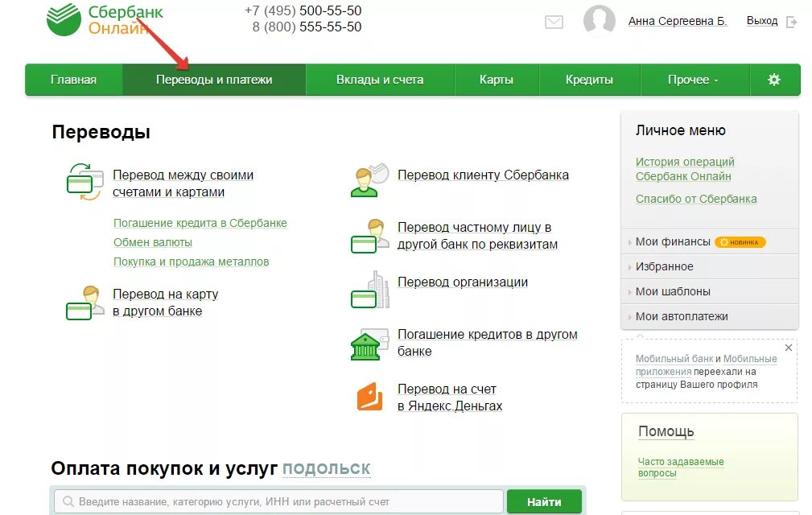
Task: Open profile Анна Сергеевна Б.
Action: [x=678, y=21]
